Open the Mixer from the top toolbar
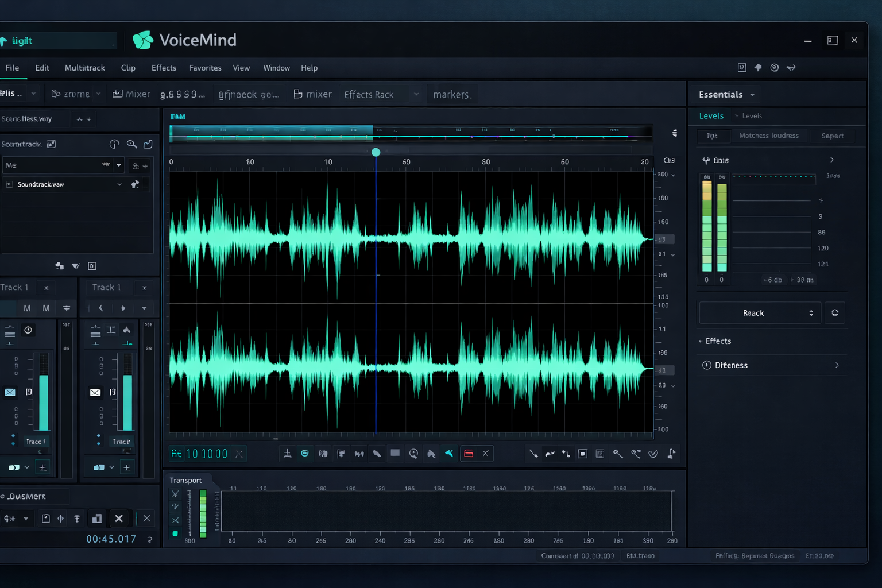 click(131, 94)
